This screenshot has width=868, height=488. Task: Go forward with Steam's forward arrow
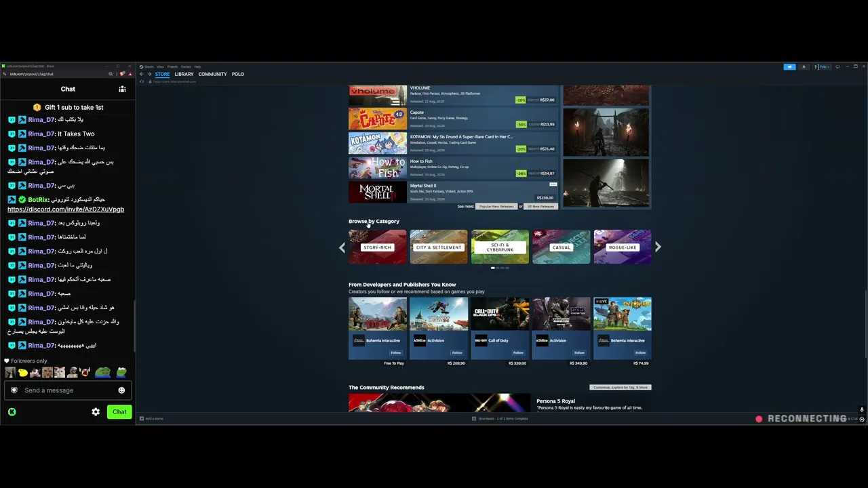tap(149, 74)
